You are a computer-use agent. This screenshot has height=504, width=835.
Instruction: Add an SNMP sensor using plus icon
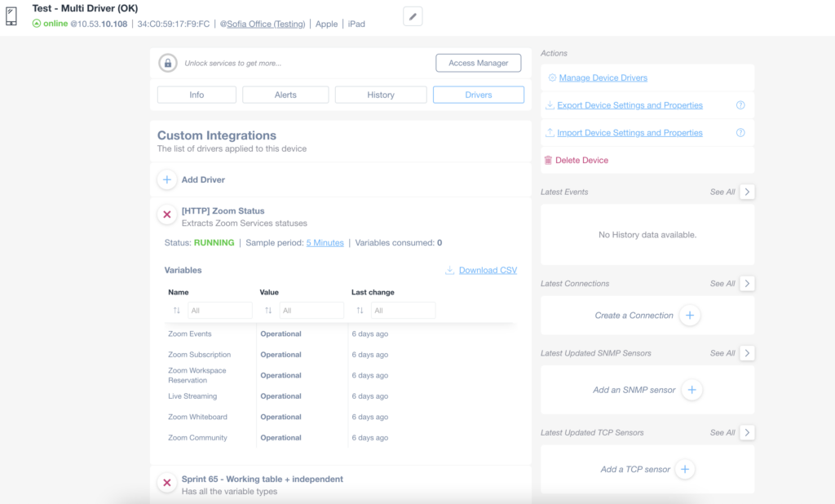pos(691,390)
